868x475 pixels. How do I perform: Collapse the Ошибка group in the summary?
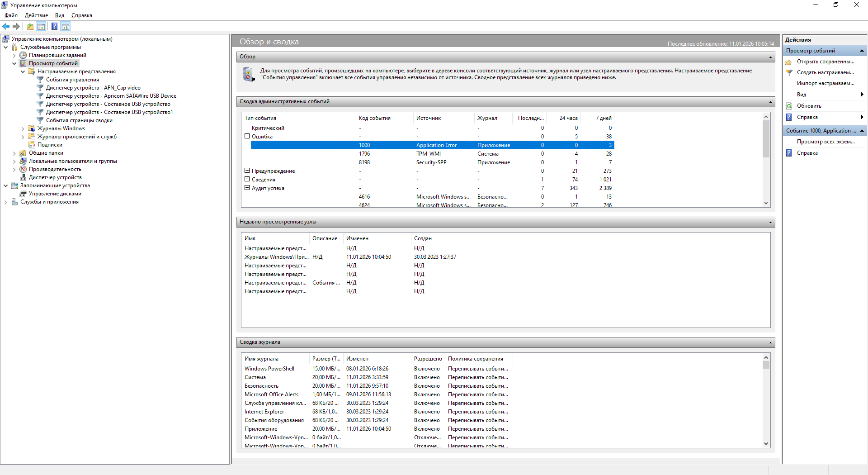tap(247, 136)
